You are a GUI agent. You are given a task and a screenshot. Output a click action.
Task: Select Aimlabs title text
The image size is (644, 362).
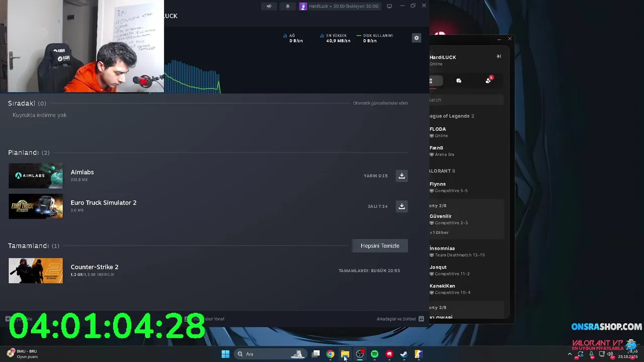[x=82, y=172]
